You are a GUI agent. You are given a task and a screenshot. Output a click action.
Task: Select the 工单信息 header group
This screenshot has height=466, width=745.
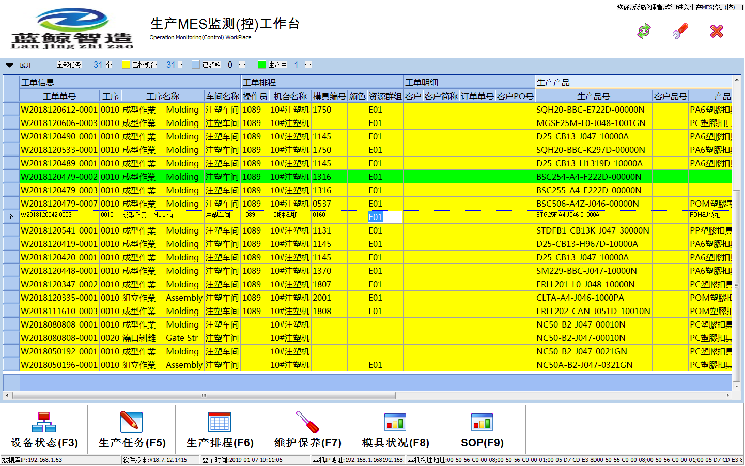coord(131,82)
